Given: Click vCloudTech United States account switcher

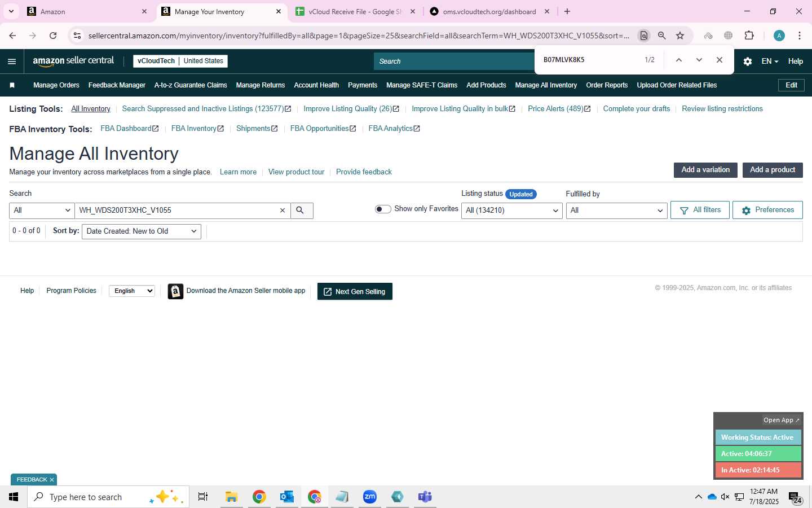Looking at the screenshot, I should tap(180, 61).
